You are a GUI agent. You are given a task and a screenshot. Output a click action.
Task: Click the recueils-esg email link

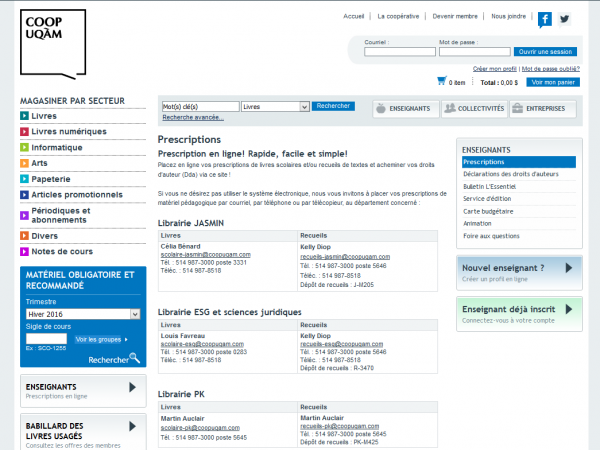(x=341, y=344)
